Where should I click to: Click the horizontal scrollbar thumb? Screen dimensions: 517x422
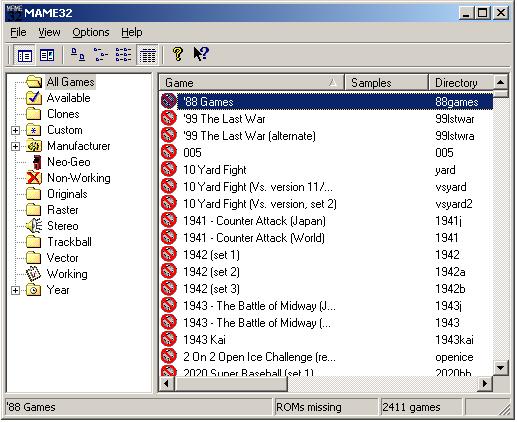click(x=231, y=384)
